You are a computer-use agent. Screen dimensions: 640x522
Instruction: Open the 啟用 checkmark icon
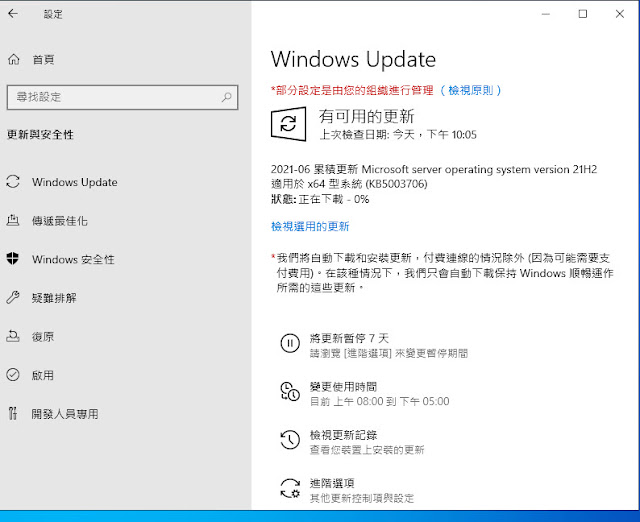click(13, 375)
